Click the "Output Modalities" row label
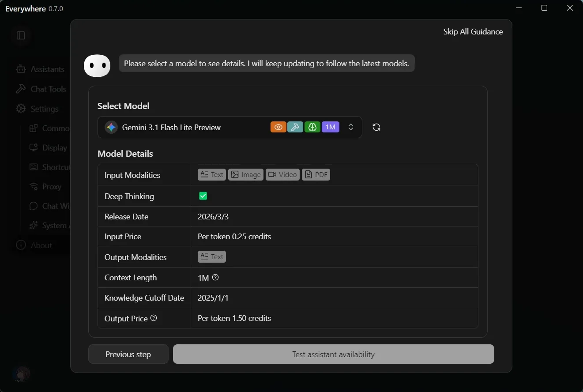583x392 pixels. click(135, 257)
